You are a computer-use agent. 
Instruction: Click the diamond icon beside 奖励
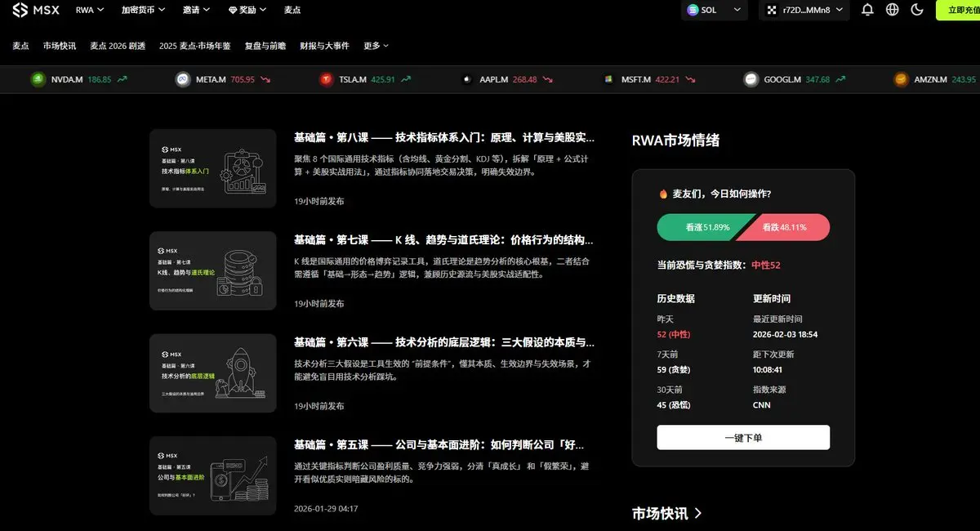(x=233, y=10)
